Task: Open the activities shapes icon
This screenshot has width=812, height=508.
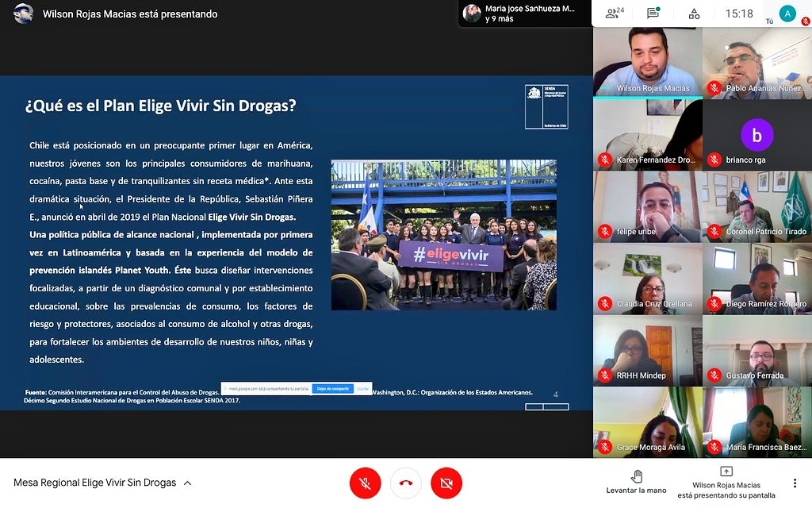Action: pos(694,14)
